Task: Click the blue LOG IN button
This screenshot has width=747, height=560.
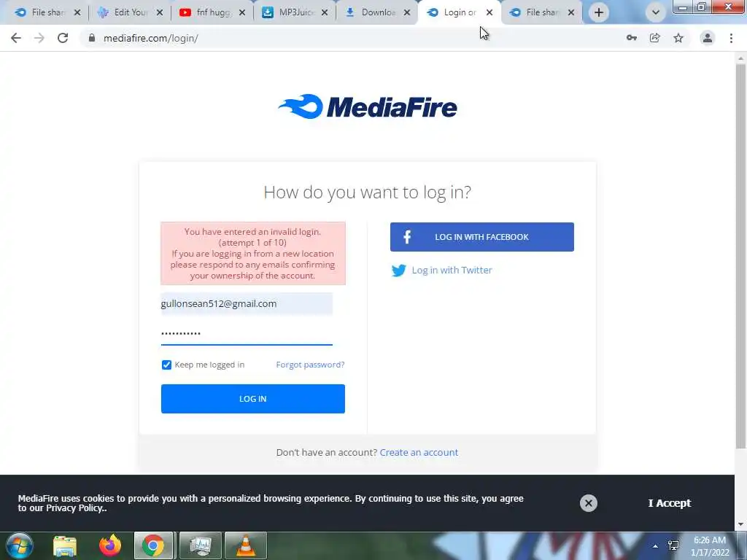Action: click(x=253, y=399)
